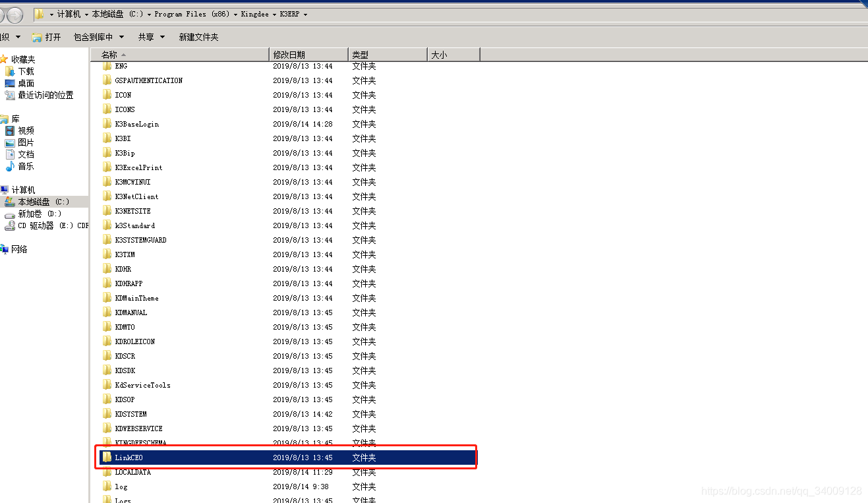Click the ICON folder icon
This screenshot has height=503, width=868.
tap(107, 95)
